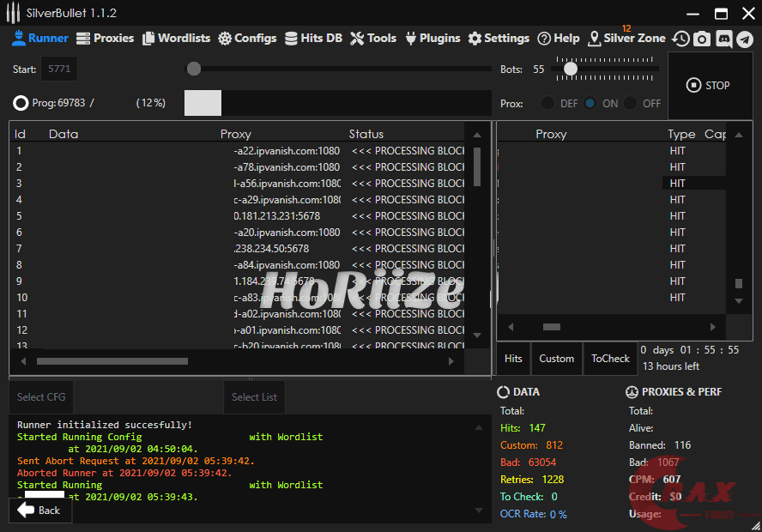Open the history clock icon
The width and height of the screenshot is (762, 532).
(x=680, y=39)
